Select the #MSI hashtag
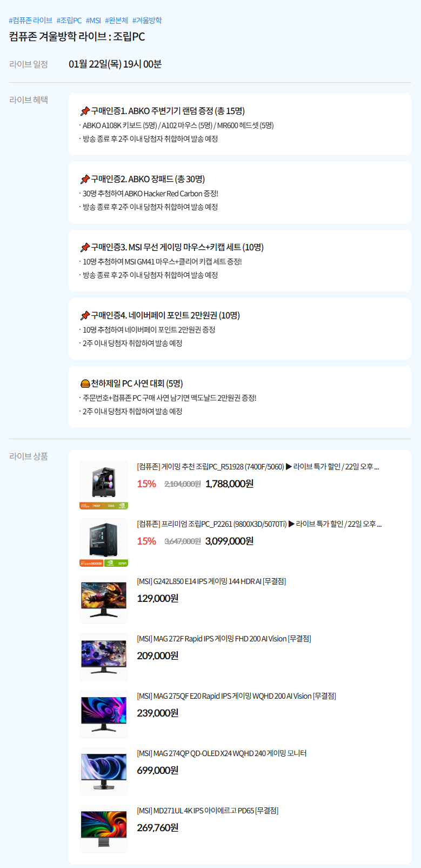421x868 pixels. pyautogui.click(x=93, y=21)
